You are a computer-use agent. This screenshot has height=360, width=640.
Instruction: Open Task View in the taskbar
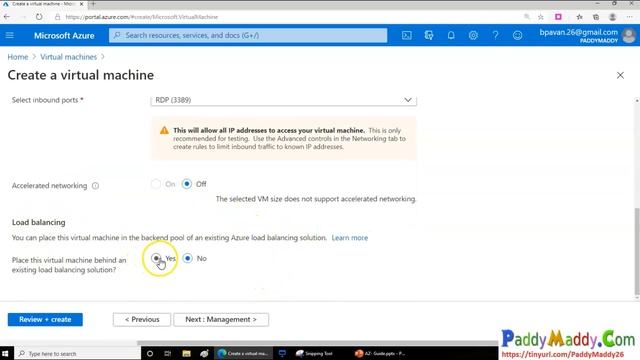pyautogui.click(x=167, y=353)
